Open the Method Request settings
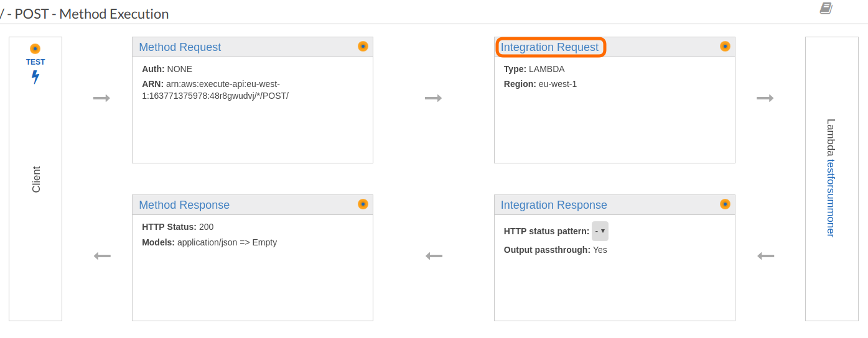Viewport: 868px width, 338px height. point(180,47)
